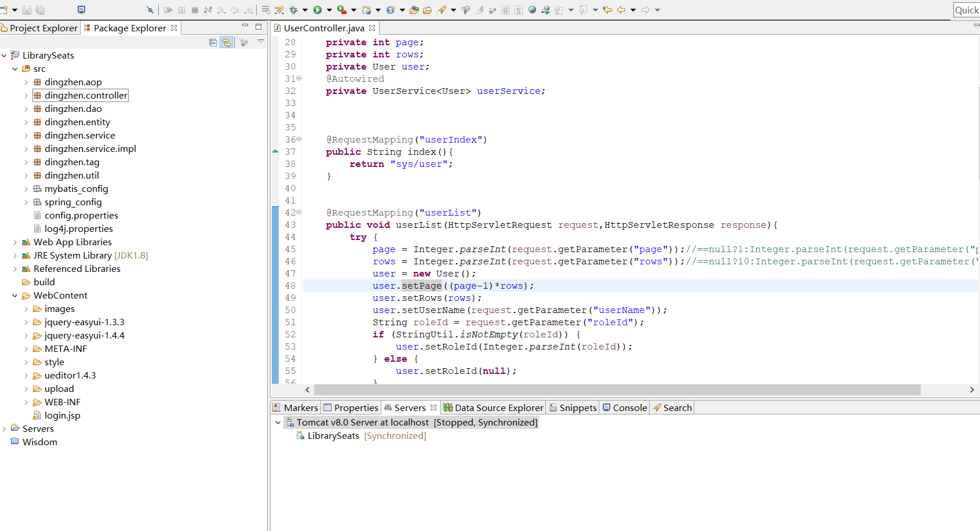Open the Debug dropdown arrow
This screenshot has height=531, width=980.
pyautogui.click(x=305, y=10)
